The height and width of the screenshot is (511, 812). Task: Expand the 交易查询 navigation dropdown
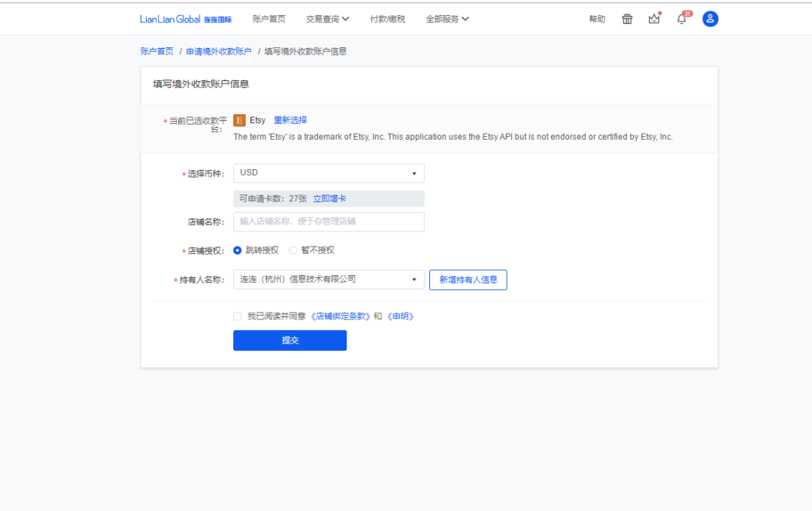pyautogui.click(x=327, y=18)
